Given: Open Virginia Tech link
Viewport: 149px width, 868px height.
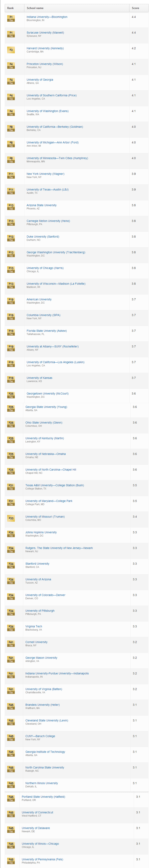Looking at the screenshot, I should pyautogui.click(x=33, y=626).
